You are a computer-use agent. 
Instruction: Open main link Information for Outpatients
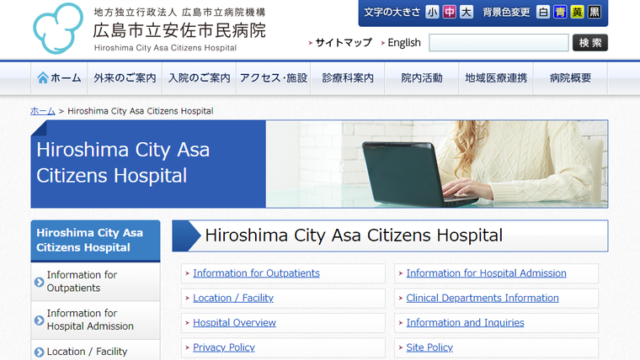tap(256, 273)
